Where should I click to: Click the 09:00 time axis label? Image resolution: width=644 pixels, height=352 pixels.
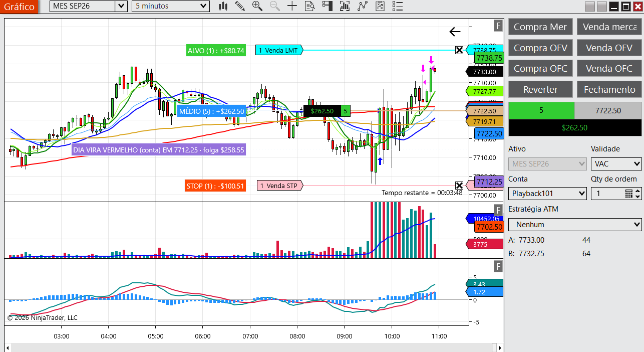(345, 336)
